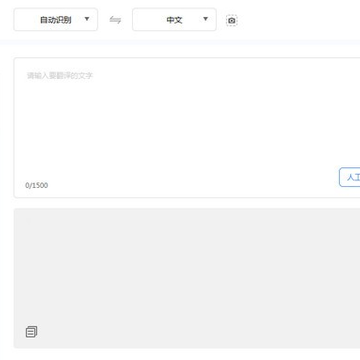Open the screenshot translate camera icon

[232, 20]
